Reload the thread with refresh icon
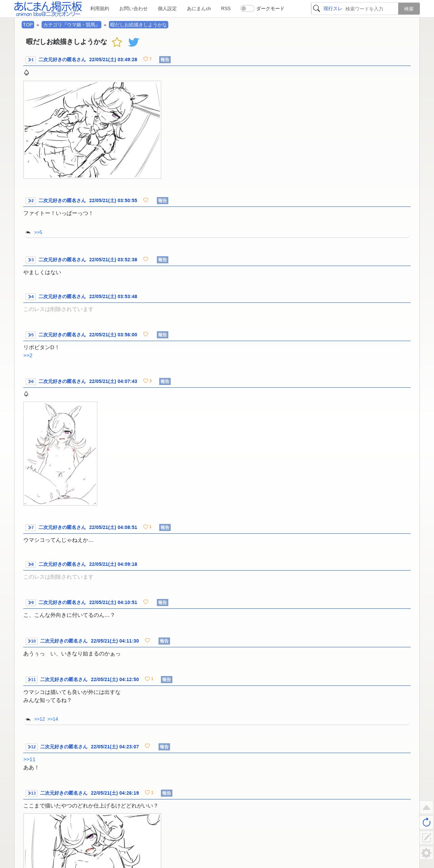 [x=427, y=822]
